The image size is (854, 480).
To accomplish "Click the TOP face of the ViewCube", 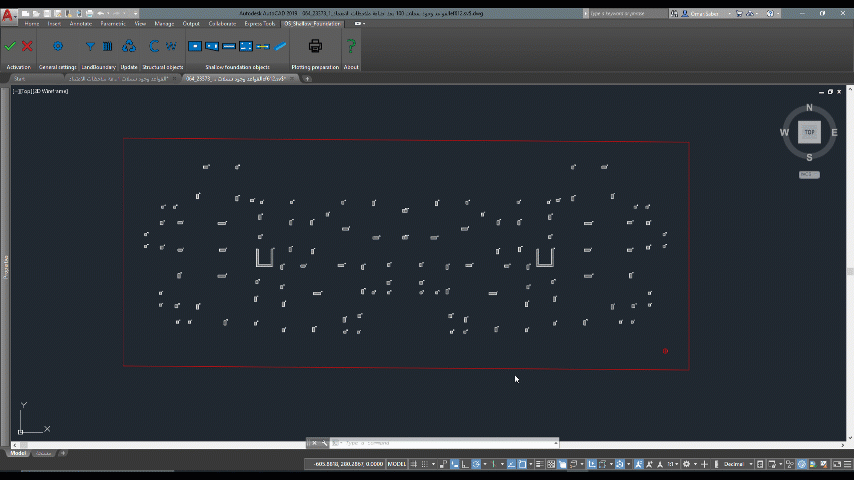I will [x=809, y=132].
